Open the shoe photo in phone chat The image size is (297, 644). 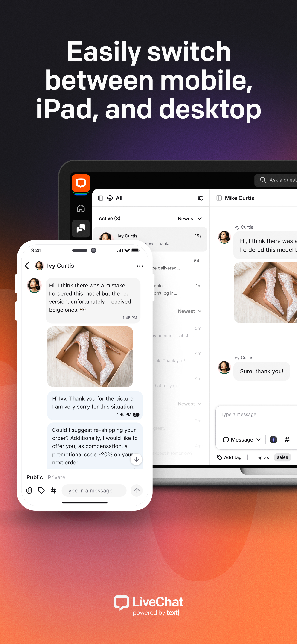tap(90, 357)
